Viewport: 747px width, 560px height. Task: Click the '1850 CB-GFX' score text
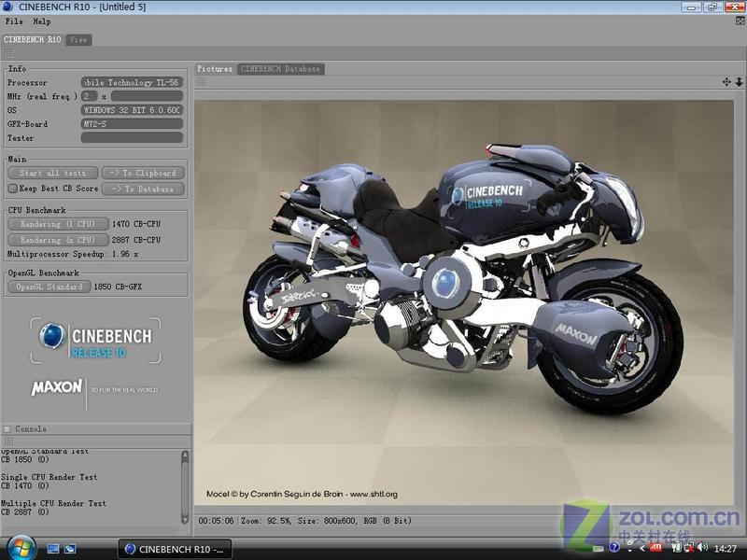pyautogui.click(x=118, y=287)
